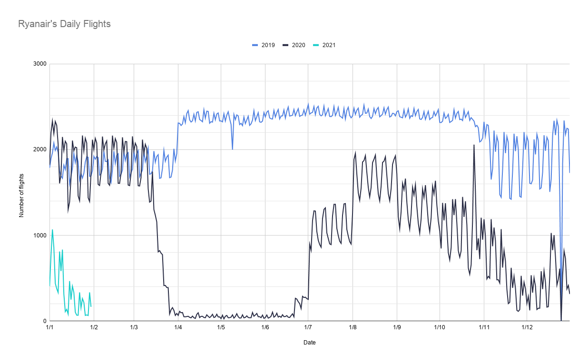Click the 1/1 x-axis label

(x=49, y=328)
